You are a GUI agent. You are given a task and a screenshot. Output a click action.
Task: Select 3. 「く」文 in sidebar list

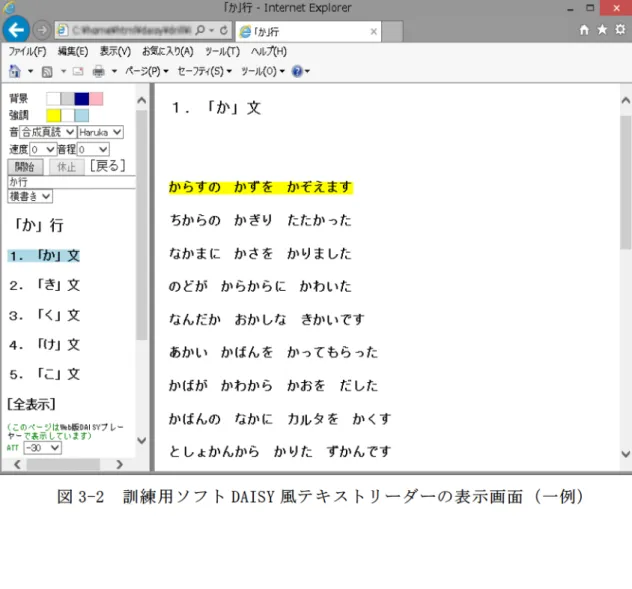click(x=44, y=315)
